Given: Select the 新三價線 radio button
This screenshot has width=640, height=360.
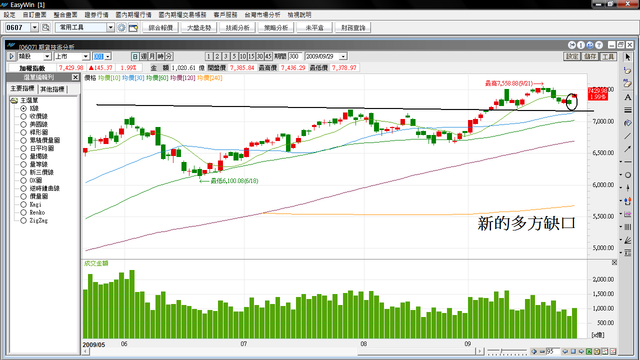Looking at the screenshot, I should coord(24,172).
